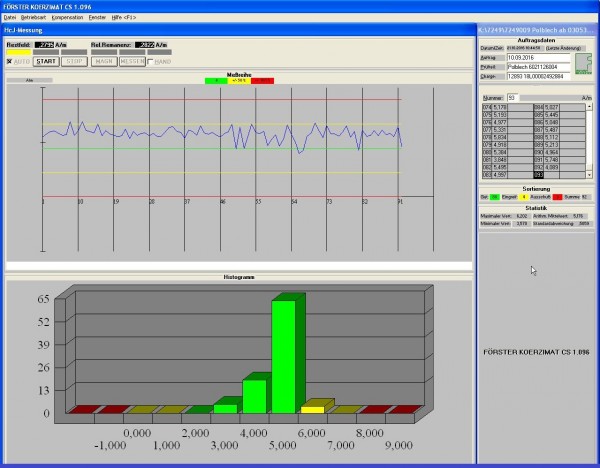Click the Restfeld value display
This screenshot has height=468, width=600.
pyautogui.click(x=44, y=45)
